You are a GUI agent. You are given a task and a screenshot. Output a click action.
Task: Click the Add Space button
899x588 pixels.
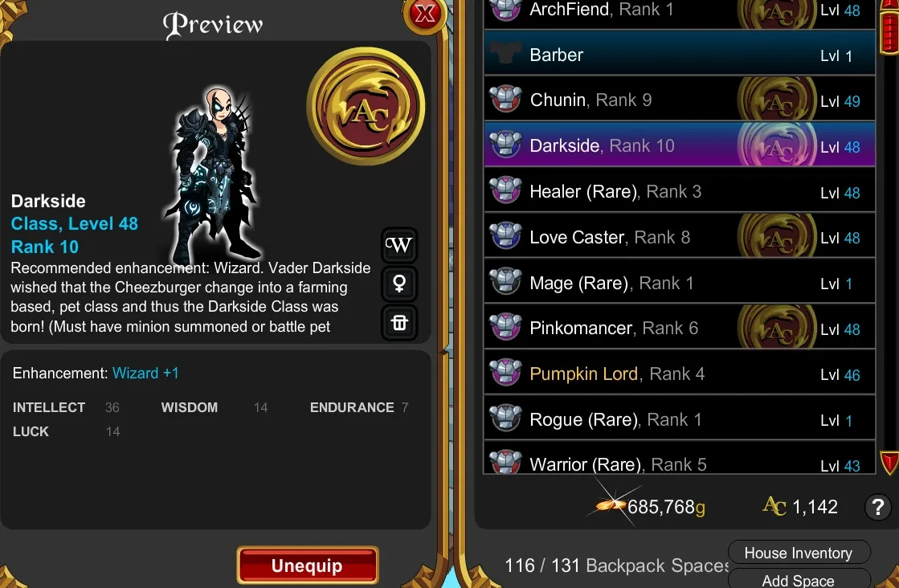[799, 579]
